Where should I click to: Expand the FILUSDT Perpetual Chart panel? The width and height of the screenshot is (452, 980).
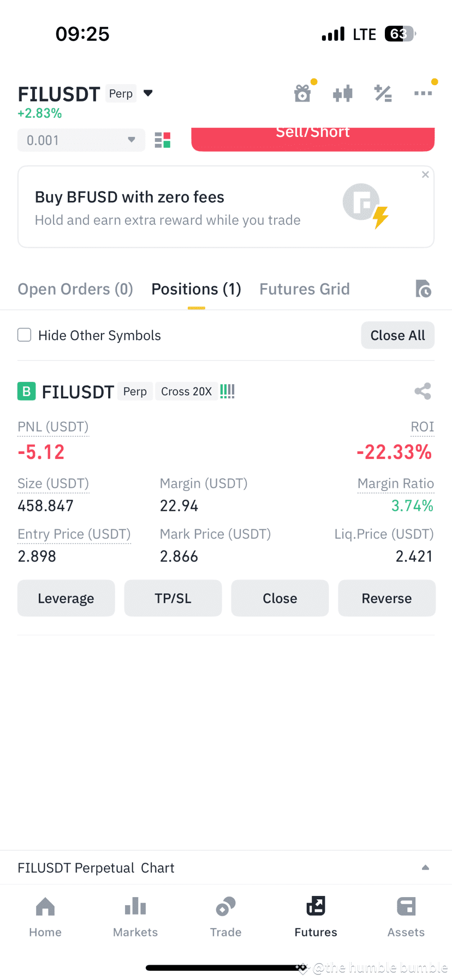tap(425, 868)
